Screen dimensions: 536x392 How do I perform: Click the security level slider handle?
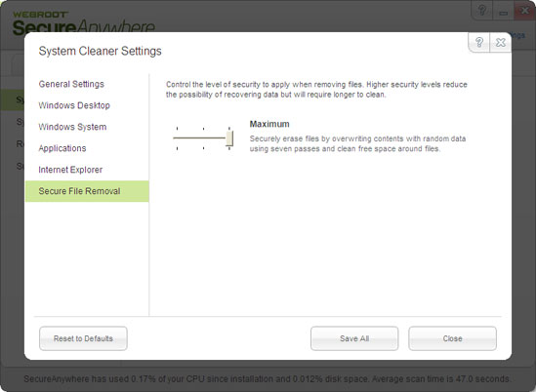(x=229, y=138)
